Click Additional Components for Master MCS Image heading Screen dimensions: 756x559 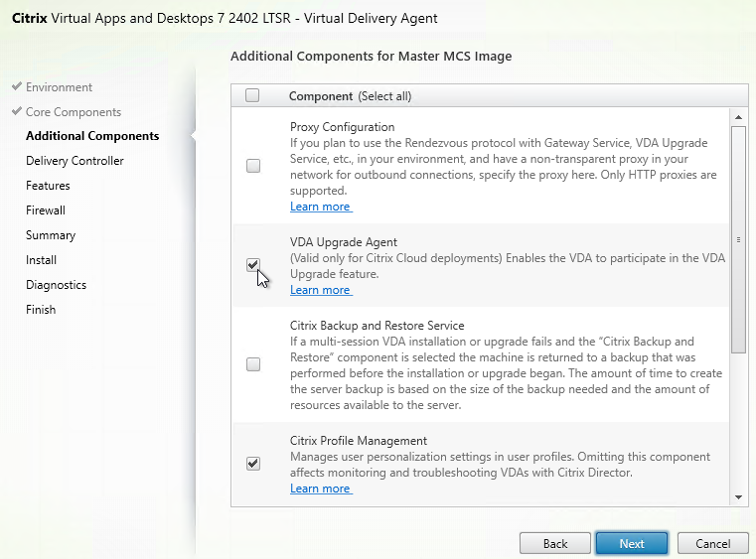pyautogui.click(x=372, y=57)
